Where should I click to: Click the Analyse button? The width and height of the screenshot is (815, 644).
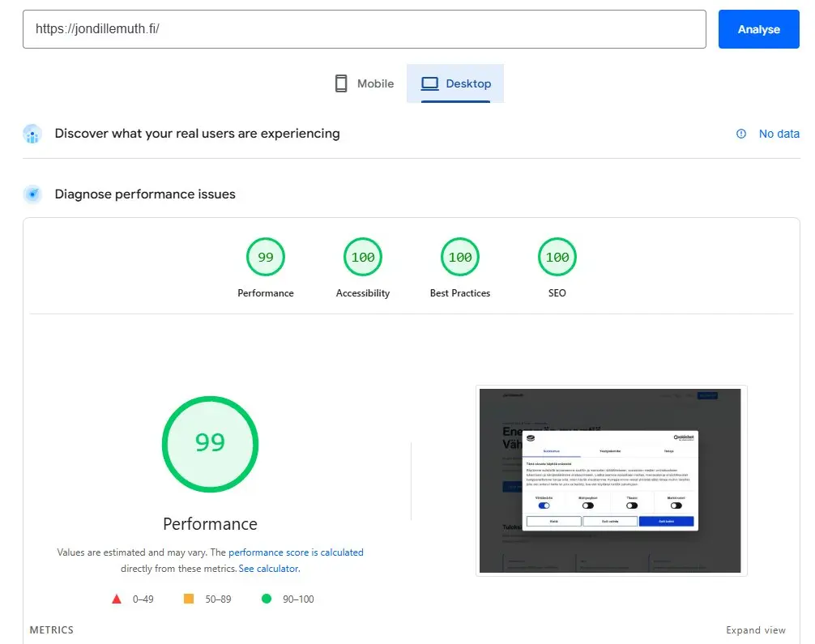click(758, 28)
